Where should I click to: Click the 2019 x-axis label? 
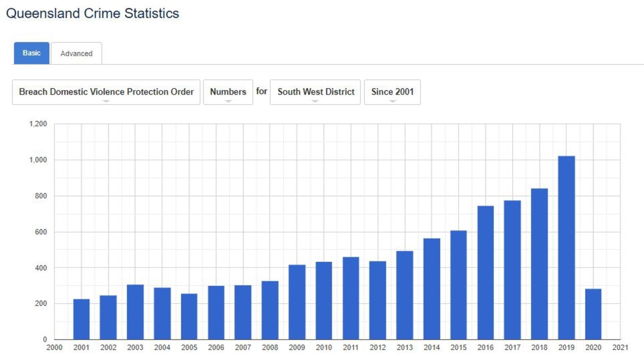coord(567,347)
